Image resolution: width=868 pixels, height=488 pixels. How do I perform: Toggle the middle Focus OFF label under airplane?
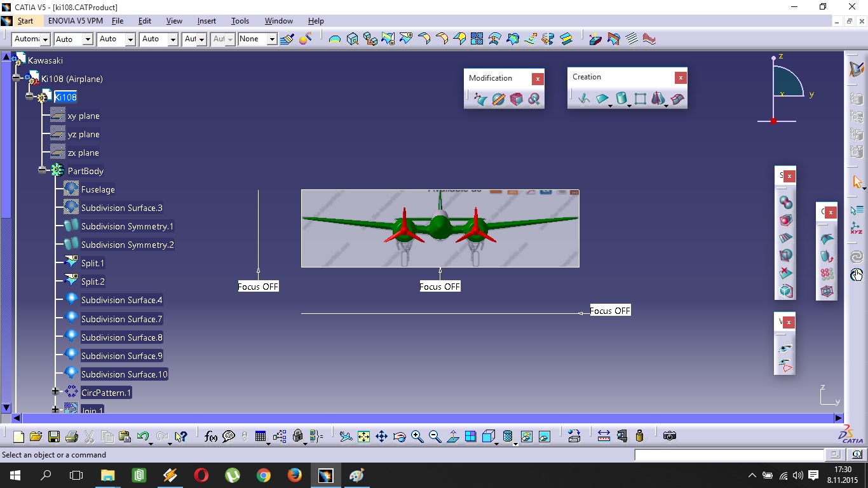(440, 287)
